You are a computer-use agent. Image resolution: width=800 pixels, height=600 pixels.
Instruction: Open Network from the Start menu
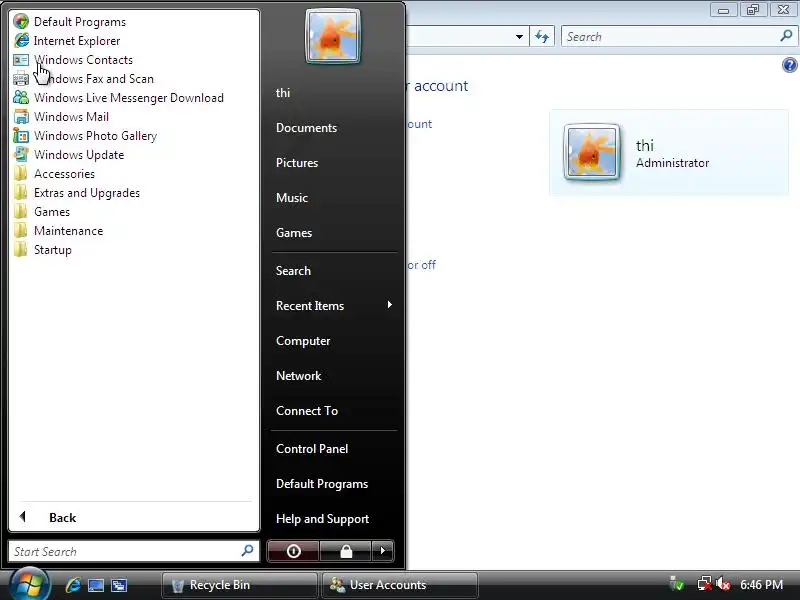(x=298, y=376)
